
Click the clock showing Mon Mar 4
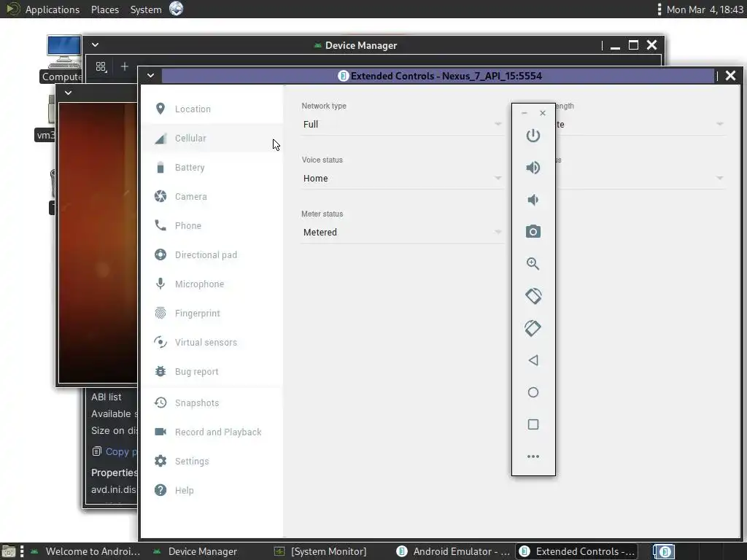[x=705, y=9]
